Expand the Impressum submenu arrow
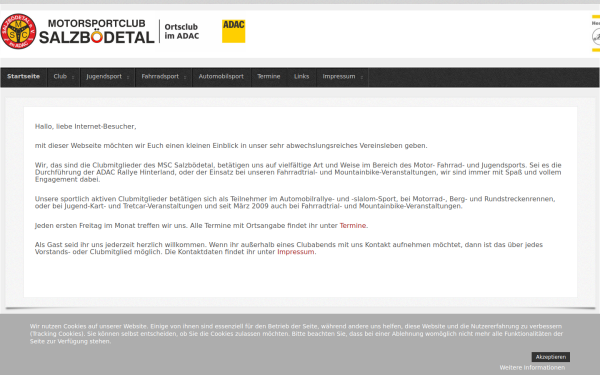This screenshot has width=600, height=375. (362, 77)
